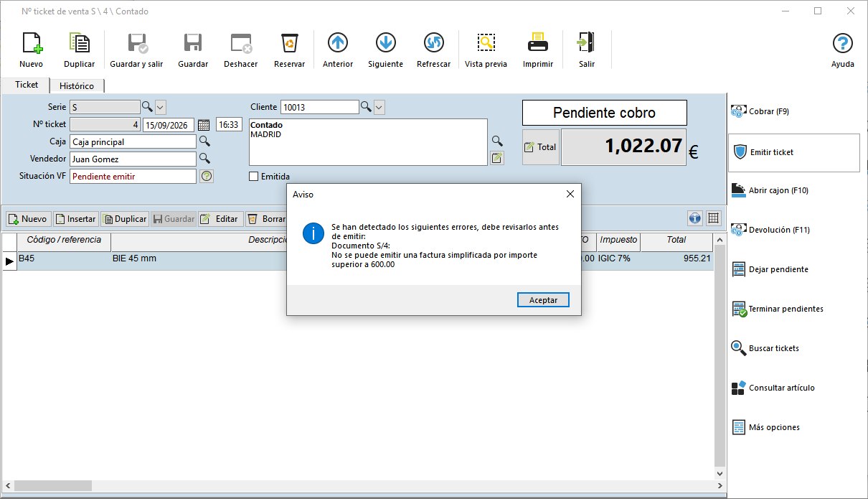Screen dimensions: 868x499
Task: Undo changes with Deshacer icon
Action: coord(240,50)
